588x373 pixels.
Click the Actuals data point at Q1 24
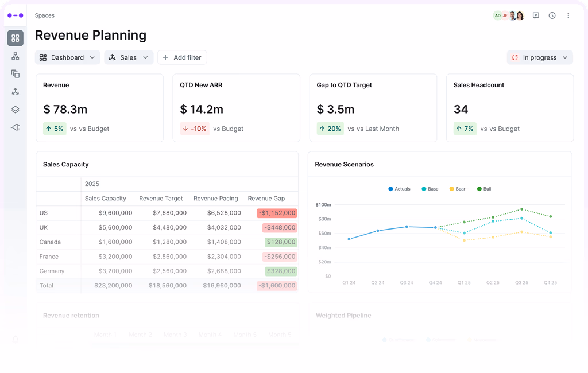349,239
